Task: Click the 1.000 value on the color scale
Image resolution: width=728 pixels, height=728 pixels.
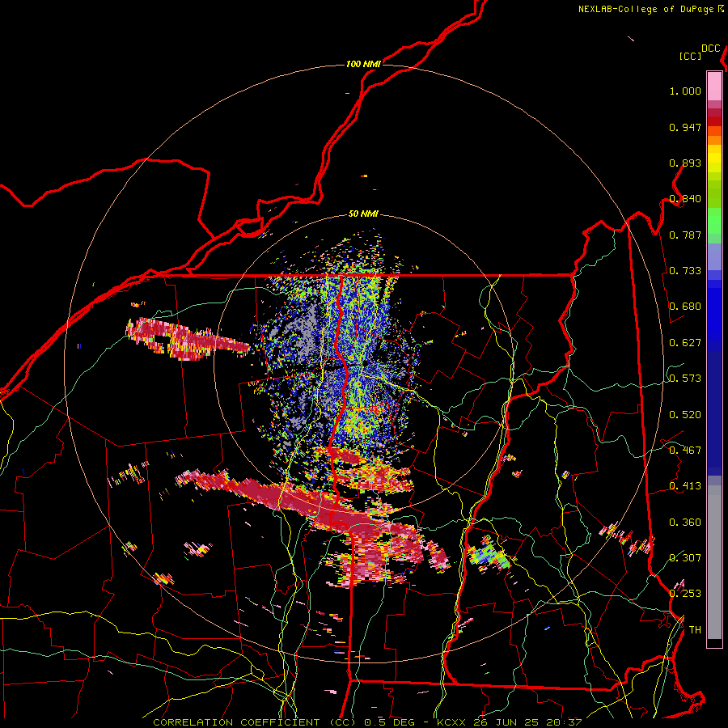Action: (685, 91)
